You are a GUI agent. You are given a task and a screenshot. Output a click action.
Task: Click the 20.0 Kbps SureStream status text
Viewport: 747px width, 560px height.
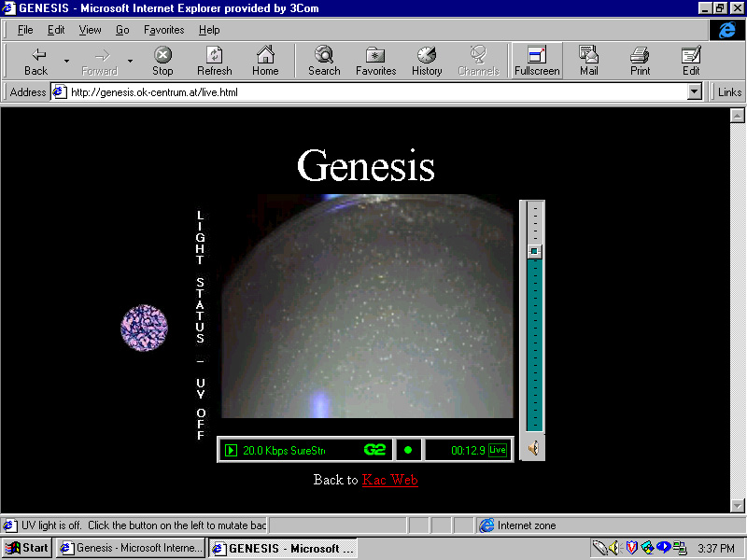point(284,451)
